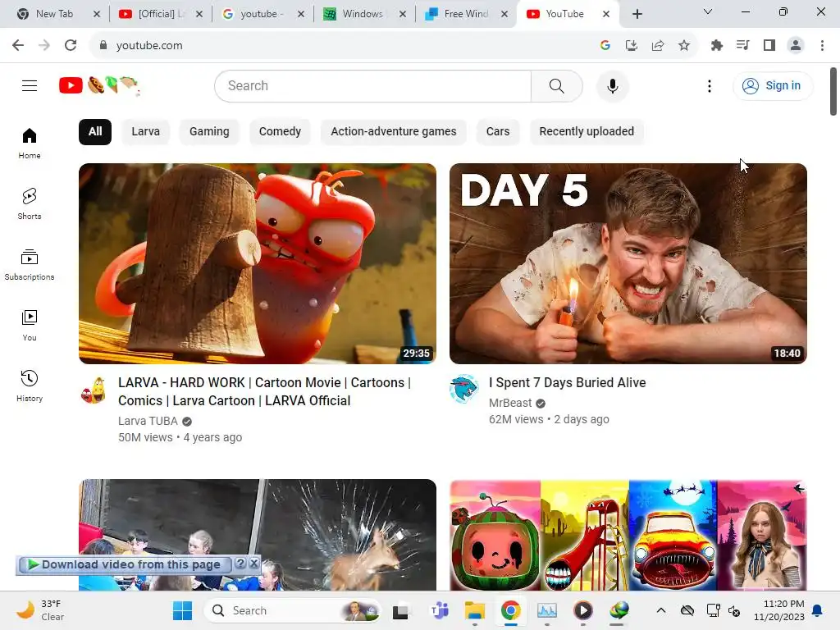This screenshot has width=840, height=630.
Task: Open File Explorer from the taskbar
Action: pyautogui.click(x=475, y=610)
